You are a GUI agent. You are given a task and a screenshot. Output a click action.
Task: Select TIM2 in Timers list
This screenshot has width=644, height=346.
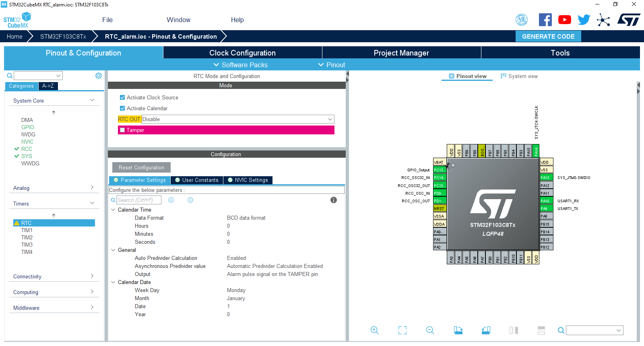pos(27,237)
